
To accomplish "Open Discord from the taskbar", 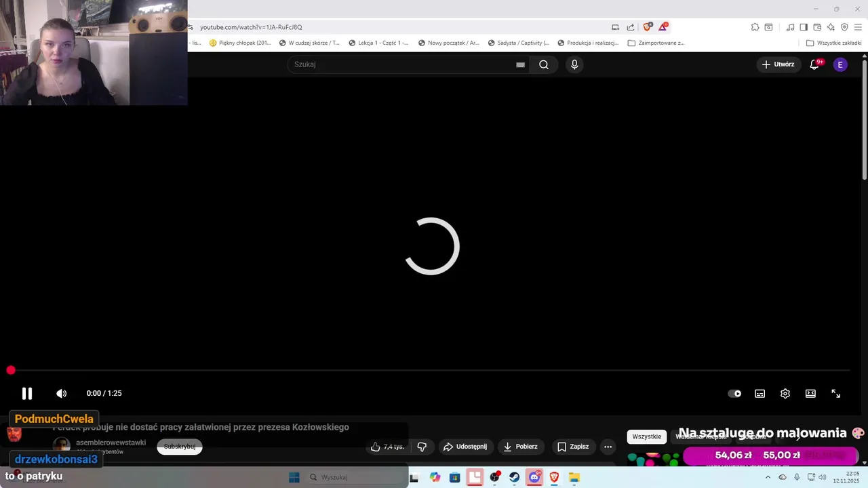I will pyautogui.click(x=534, y=477).
